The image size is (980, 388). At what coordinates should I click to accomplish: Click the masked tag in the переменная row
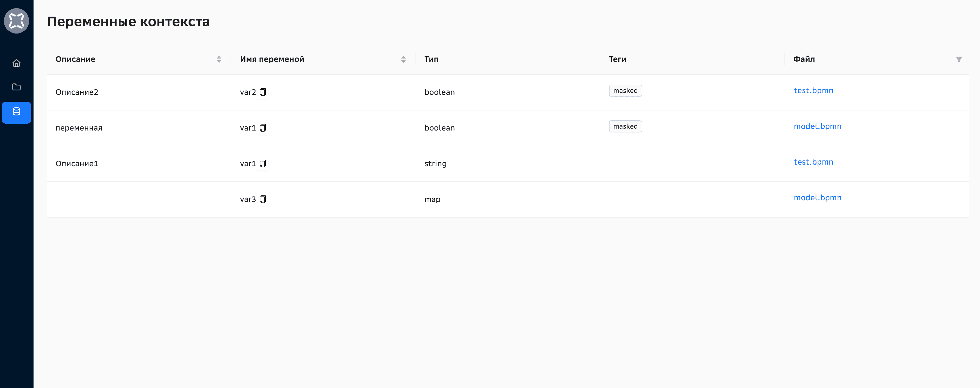click(x=625, y=126)
